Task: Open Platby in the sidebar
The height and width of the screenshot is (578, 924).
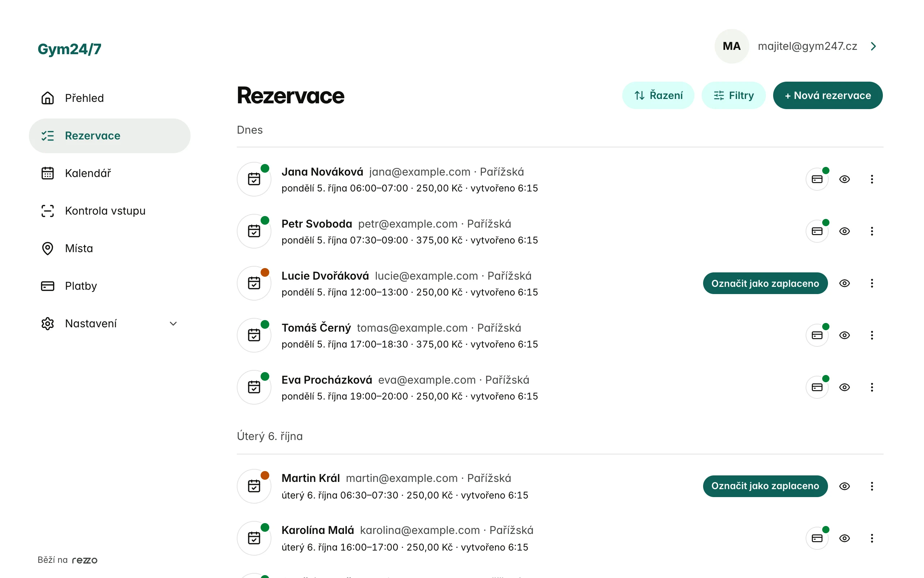Action: point(110,286)
